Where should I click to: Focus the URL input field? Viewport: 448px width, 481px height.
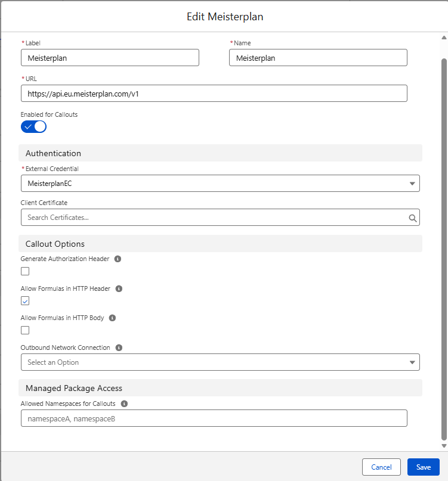coord(214,94)
